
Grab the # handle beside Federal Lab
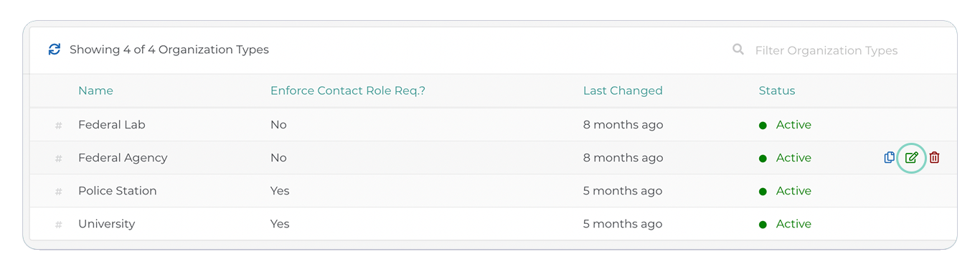(x=59, y=126)
